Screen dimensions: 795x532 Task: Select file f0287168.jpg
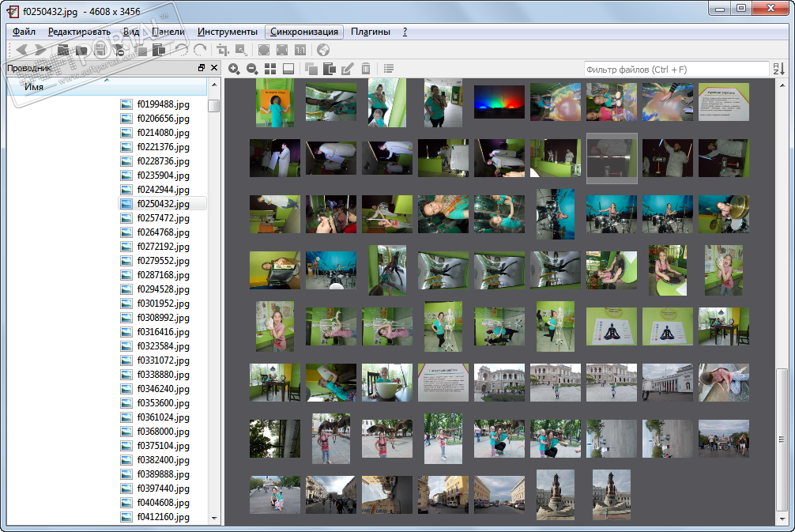click(x=163, y=274)
